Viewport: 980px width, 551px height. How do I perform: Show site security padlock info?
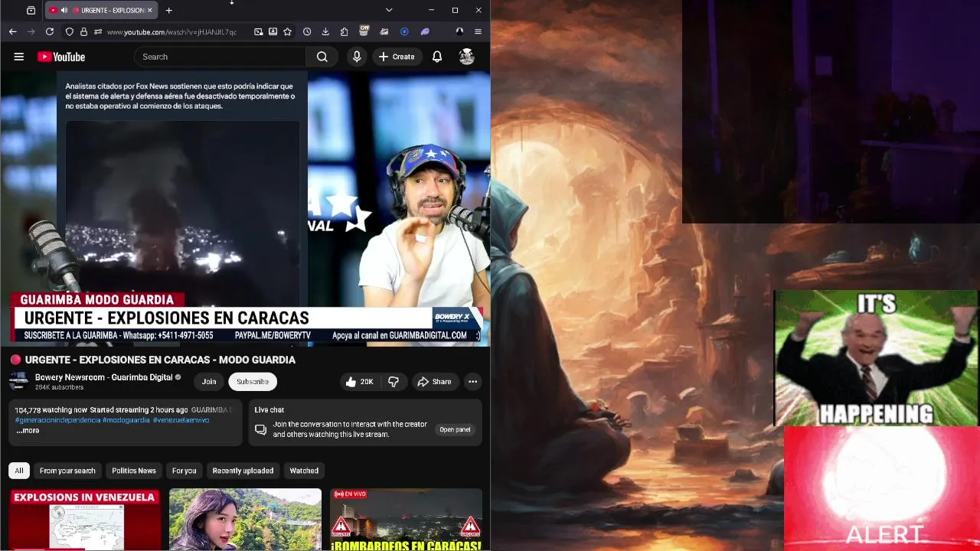tap(83, 31)
